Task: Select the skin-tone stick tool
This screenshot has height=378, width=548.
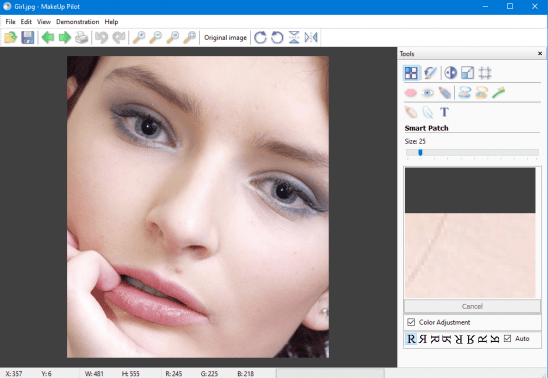Action: (411, 112)
